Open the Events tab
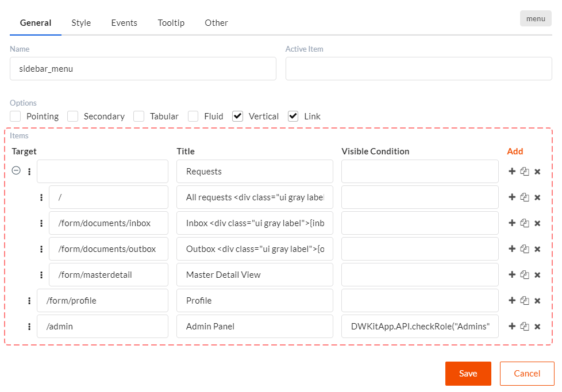This screenshot has height=392, width=562. pyautogui.click(x=124, y=23)
